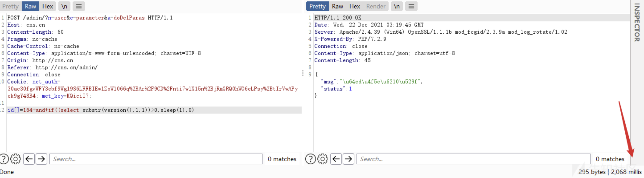Click the X-Powered-By: PHP/7.2.9 header
The image size is (644, 178).
pyautogui.click(x=350, y=39)
